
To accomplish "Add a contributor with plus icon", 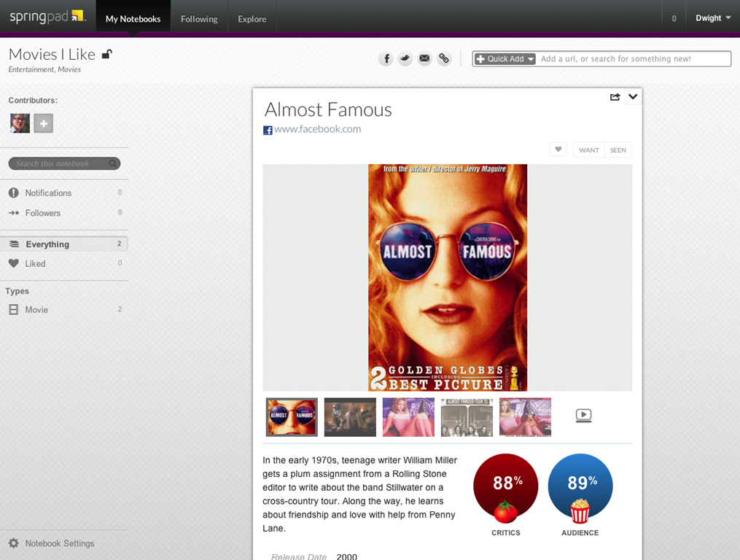I will click(43, 123).
